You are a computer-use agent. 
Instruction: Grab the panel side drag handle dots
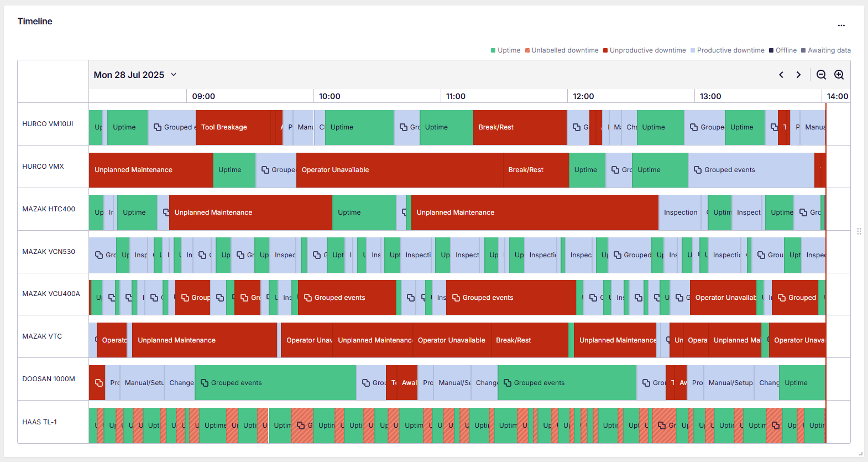pyautogui.click(x=859, y=231)
